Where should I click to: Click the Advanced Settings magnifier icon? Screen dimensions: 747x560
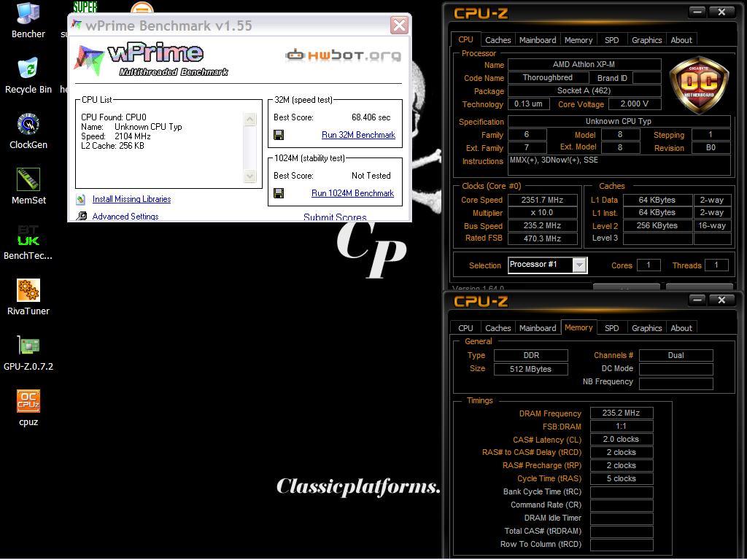coord(82,216)
